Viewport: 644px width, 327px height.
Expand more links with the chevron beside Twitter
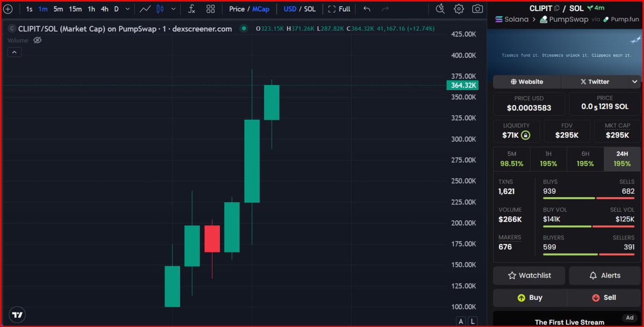pyautogui.click(x=634, y=82)
